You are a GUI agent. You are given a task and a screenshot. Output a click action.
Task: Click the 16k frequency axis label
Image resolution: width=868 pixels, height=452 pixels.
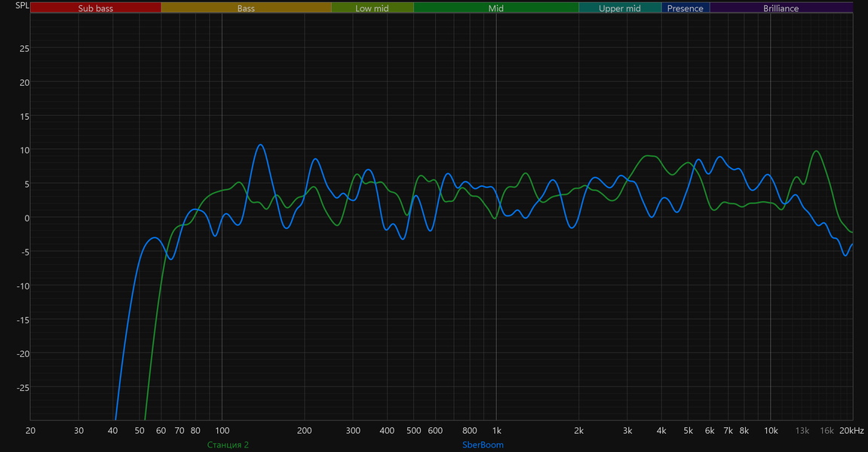tap(827, 430)
